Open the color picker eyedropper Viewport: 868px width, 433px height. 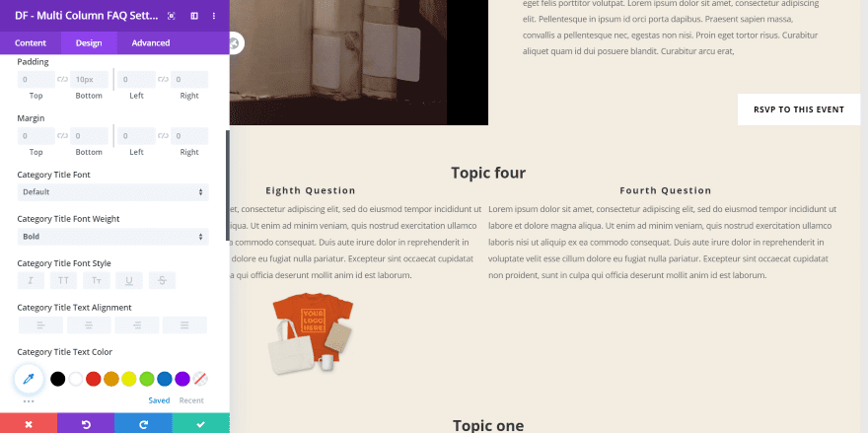pyautogui.click(x=29, y=379)
